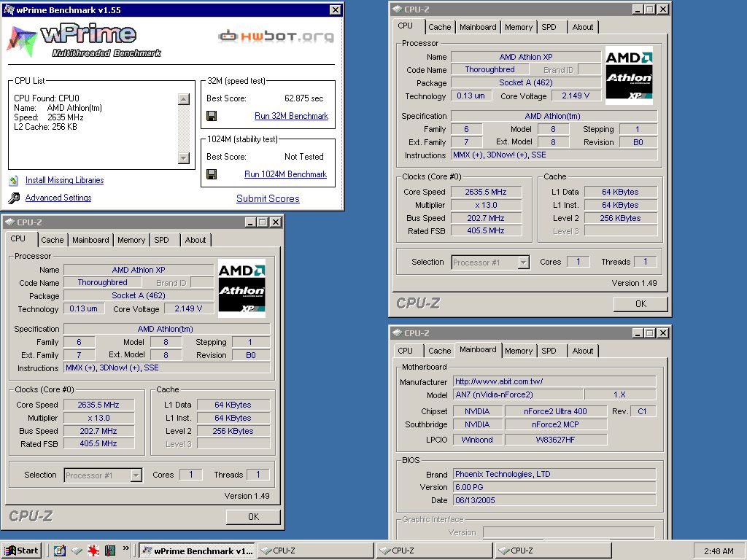747x560 pixels.
Task: Click OK button in top-right CPU-Z
Action: [x=640, y=304]
